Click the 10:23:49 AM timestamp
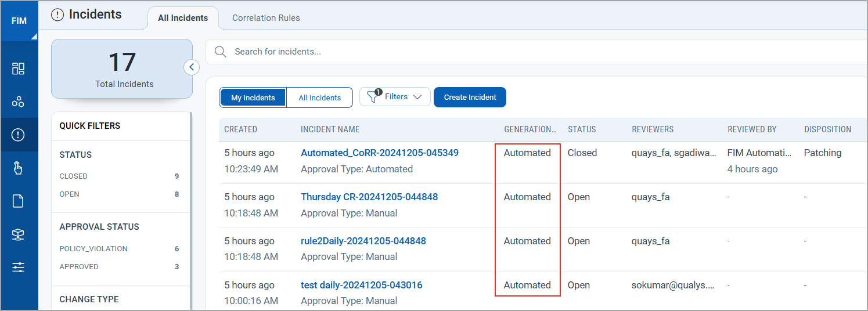The image size is (868, 311). (x=251, y=169)
